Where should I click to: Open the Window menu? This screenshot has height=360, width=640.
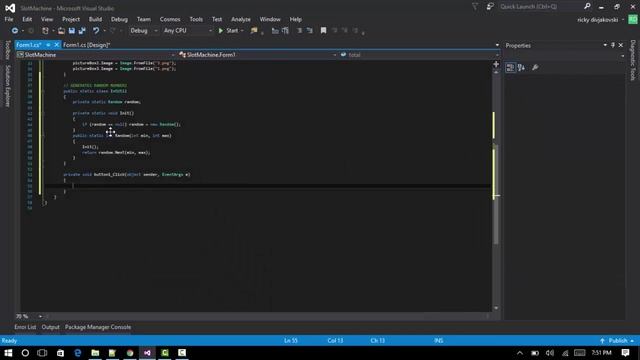tap(270, 19)
